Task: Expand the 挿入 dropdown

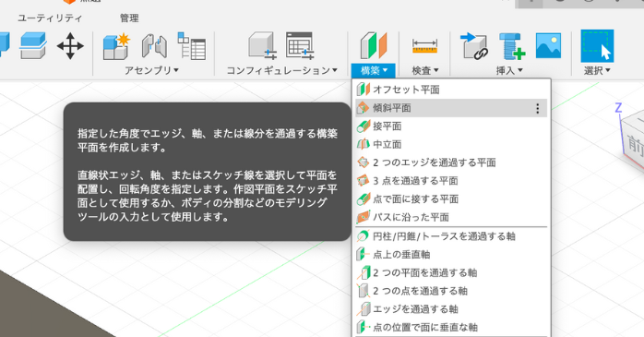Action: [x=509, y=70]
